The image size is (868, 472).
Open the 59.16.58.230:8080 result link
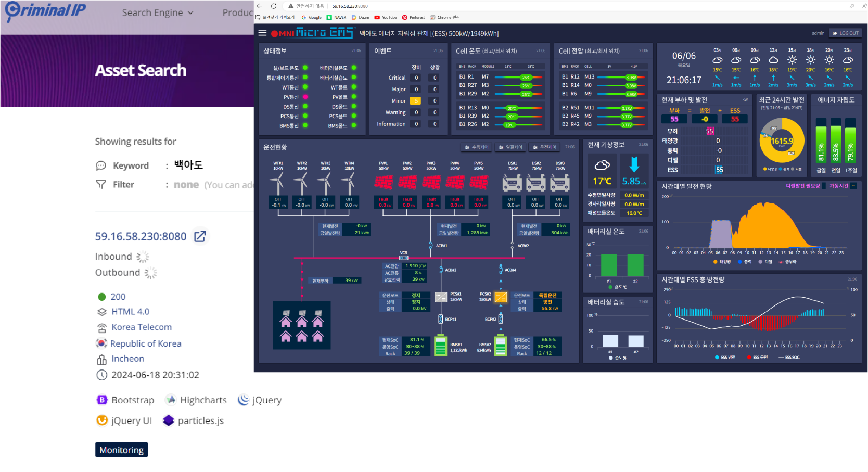click(x=141, y=236)
